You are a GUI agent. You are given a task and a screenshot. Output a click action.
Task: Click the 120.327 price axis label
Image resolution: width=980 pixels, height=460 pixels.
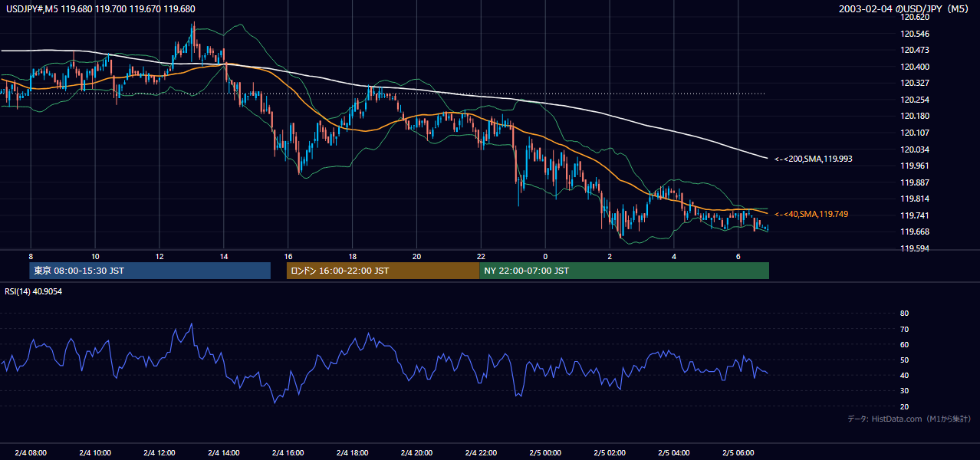(x=915, y=83)
